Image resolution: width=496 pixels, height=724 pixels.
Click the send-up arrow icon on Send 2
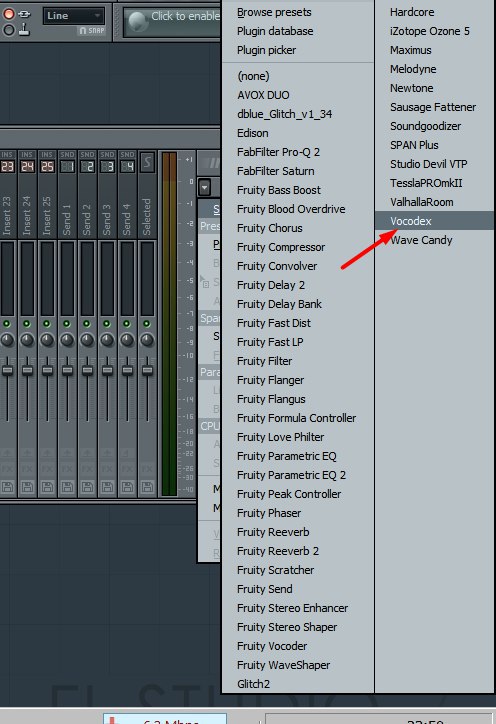point(87,453)
